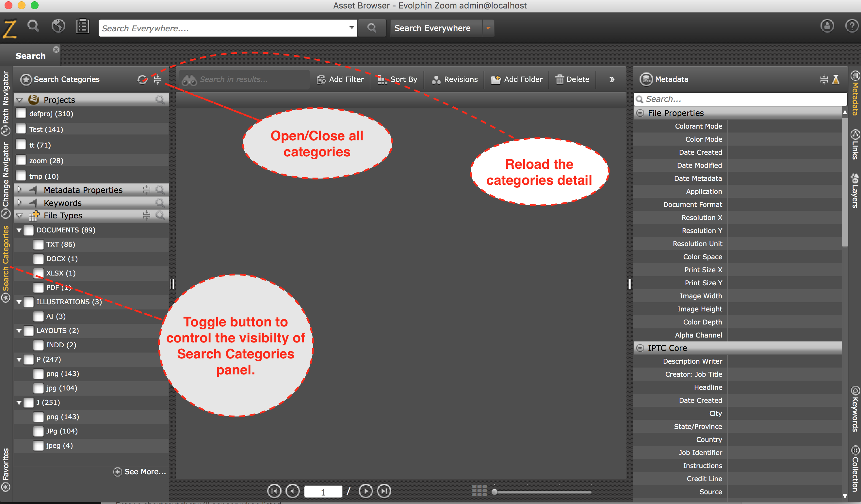Click the Metadata panel flask icon
The image size is (861, 504).
(836, 80)
